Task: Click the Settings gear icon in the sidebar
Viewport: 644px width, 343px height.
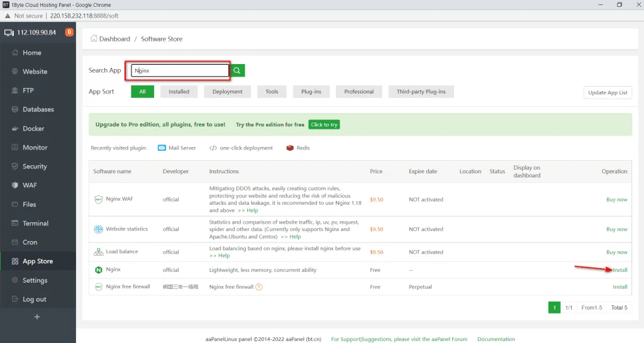Action: [15, 280]
